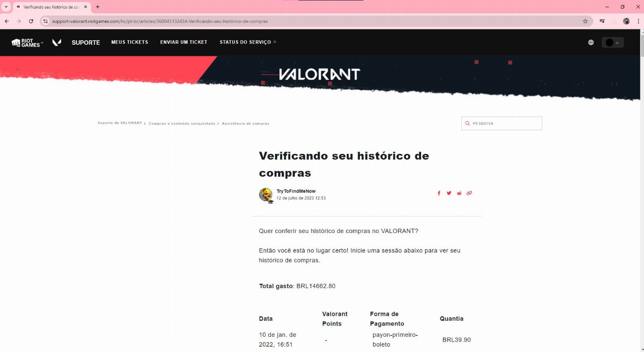Open Chrome profile avatar
644x352 pixels.
(627, 21)
